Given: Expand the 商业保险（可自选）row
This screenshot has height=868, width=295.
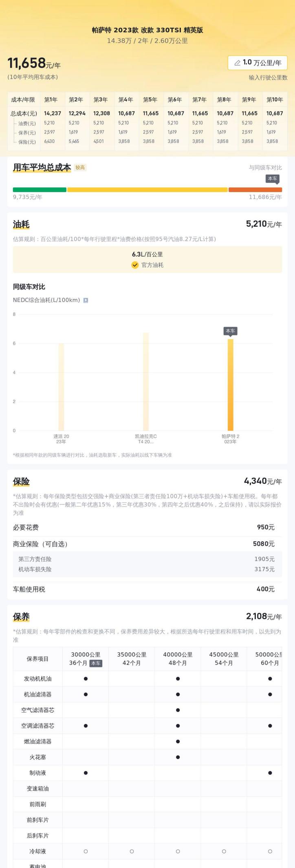Looking at the screenshot, I should coord(147,544).
